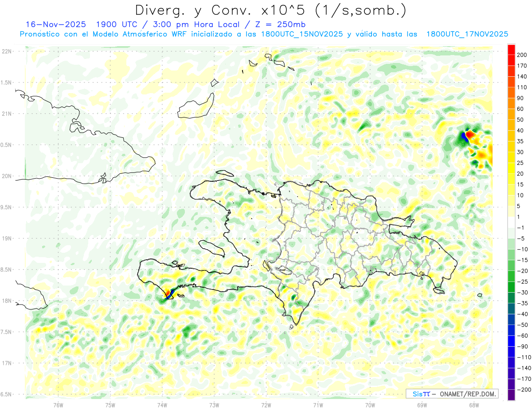Click the '68W' longitude label
The image size is (532, 411).
coord(474,405)
